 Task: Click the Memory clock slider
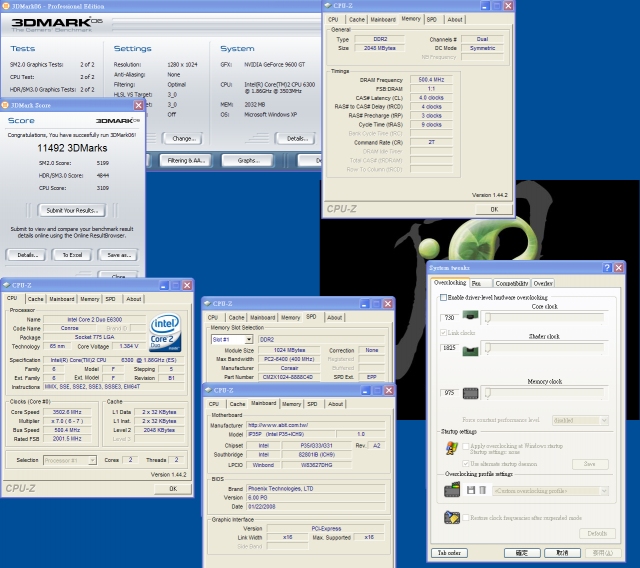[542, 393]
